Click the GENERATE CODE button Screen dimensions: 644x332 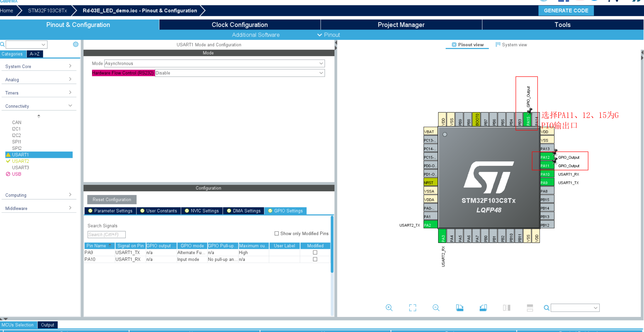[566, 10]
